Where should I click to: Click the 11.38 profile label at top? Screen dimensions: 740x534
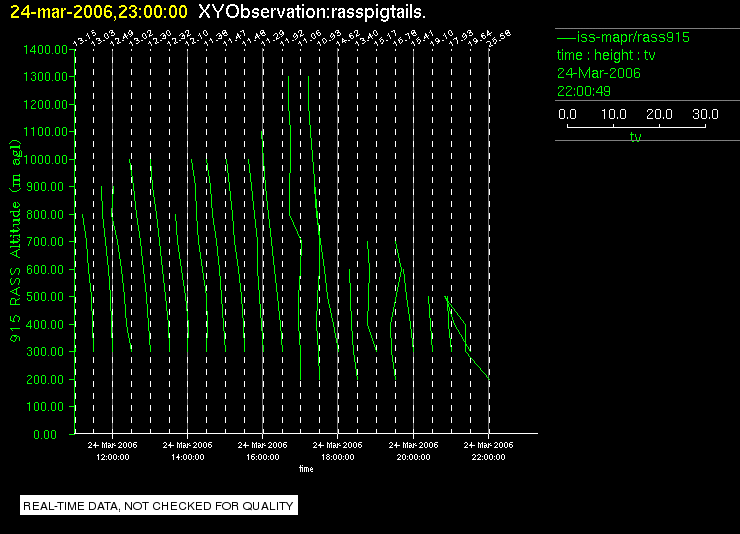pyautogui.click(x=216, y=38)
